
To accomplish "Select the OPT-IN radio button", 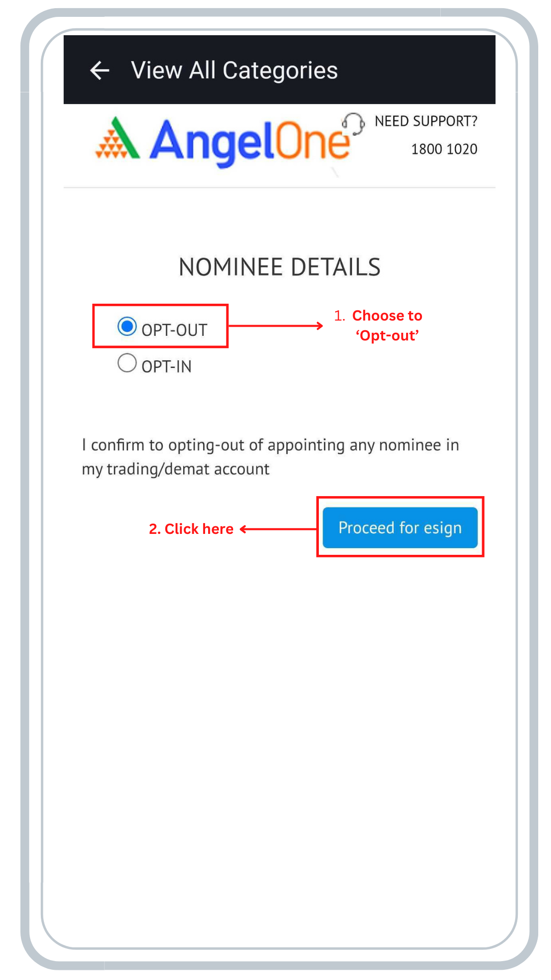I will pos(127,363).
